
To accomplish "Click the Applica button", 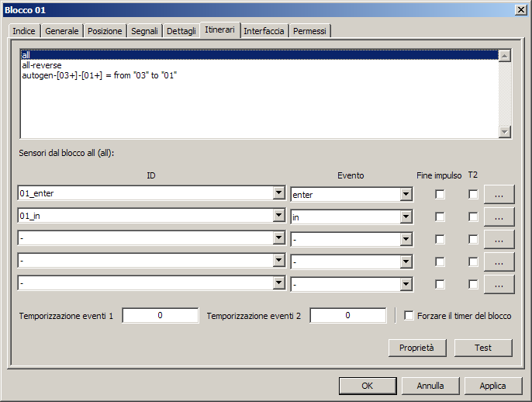I will coord(492,385).
